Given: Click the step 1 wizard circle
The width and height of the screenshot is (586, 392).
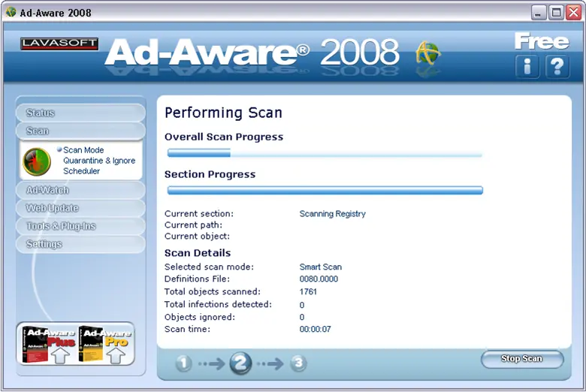Looking at the screenshot, I should [183, 363].
